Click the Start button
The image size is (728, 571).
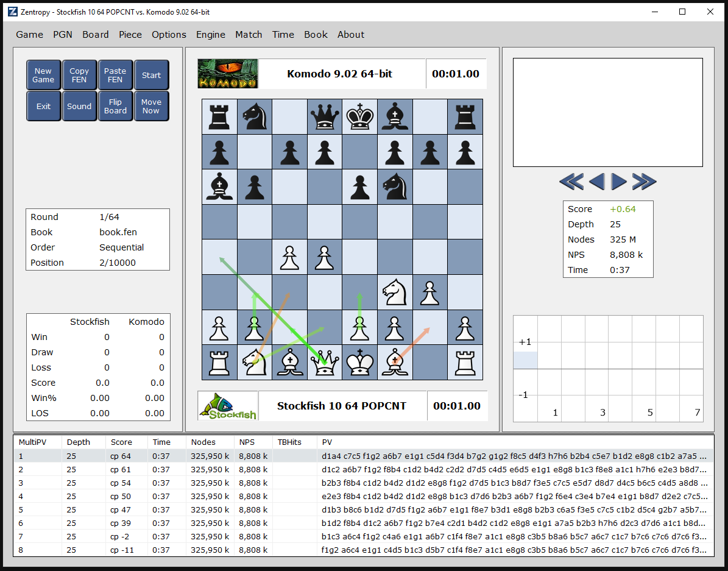pos(151,75)
